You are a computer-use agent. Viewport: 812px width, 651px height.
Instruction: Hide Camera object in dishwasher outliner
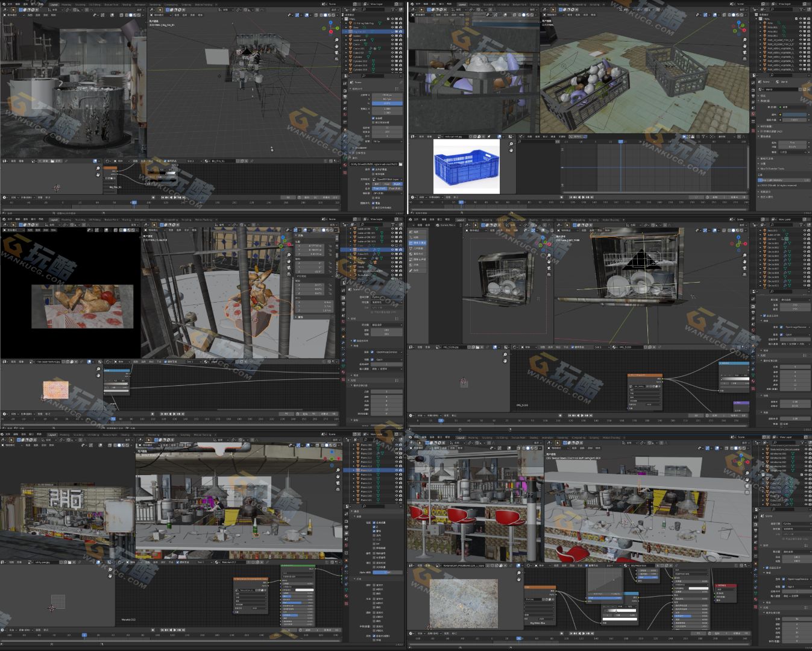(805, 239)
